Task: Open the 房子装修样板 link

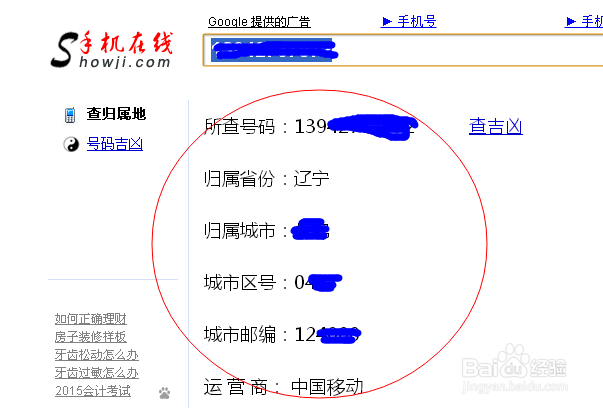Action: click(x=90, y=337)
